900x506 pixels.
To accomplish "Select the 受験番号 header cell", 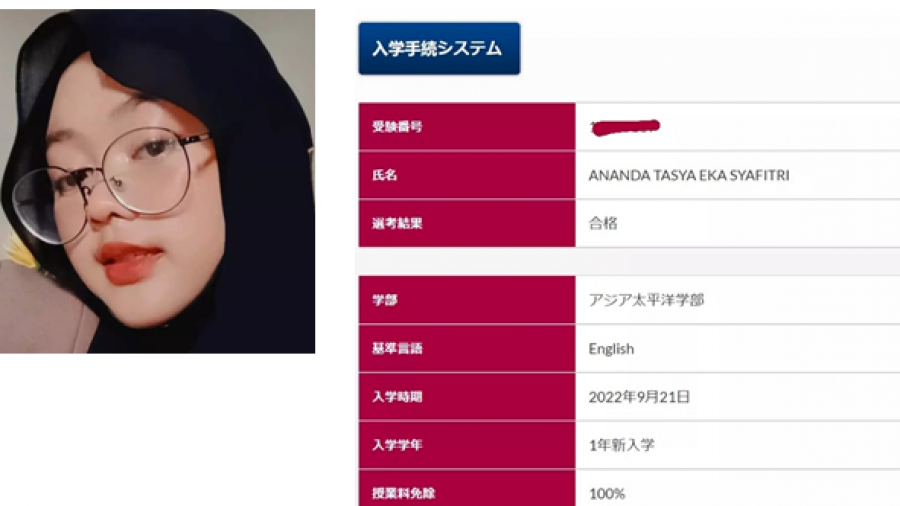I will [x=467, y=127].
